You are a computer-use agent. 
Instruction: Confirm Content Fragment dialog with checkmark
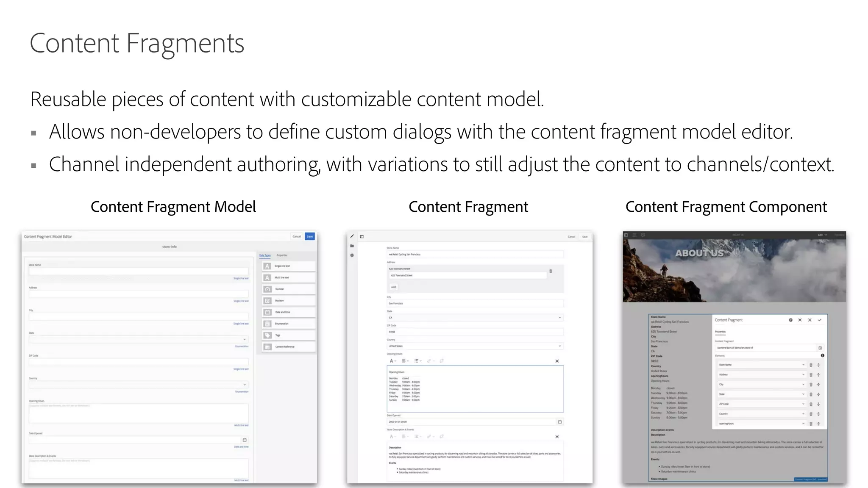click(820, 320)
